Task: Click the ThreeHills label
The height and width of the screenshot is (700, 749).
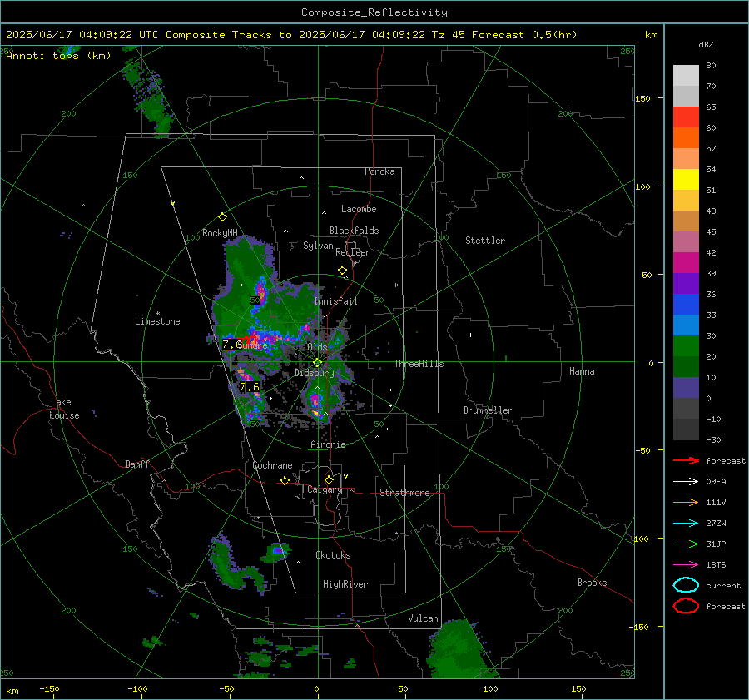Action: click(419, 364)
